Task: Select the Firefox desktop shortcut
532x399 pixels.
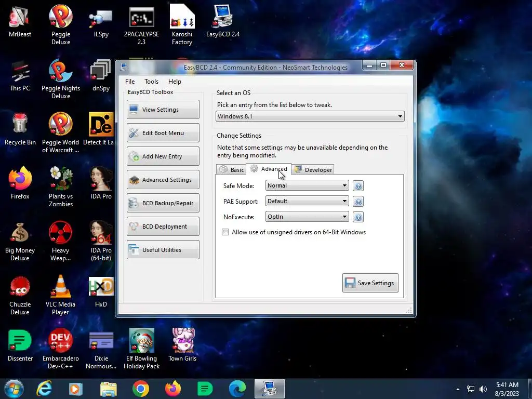Action: click(x=20, y=183)
